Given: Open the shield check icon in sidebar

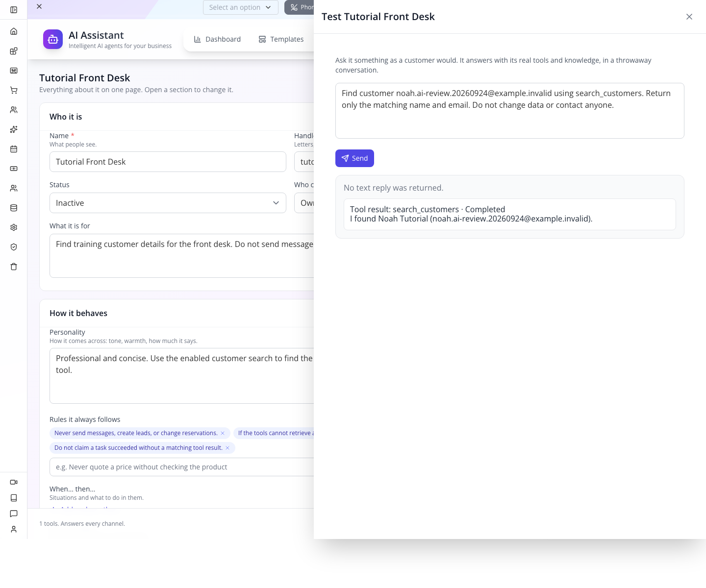Looking at the screenshot, I should pos(14,247).
